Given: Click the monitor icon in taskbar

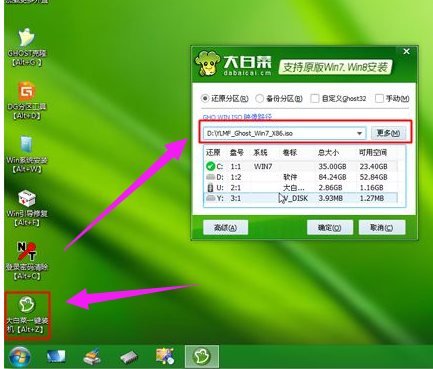Looking at the screenshot, I should pos(56,357).
